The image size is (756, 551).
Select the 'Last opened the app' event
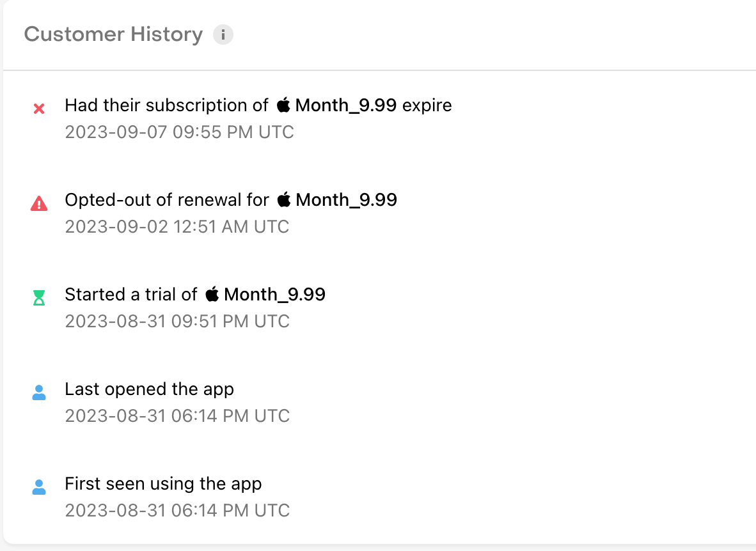[x=149, y=389]
